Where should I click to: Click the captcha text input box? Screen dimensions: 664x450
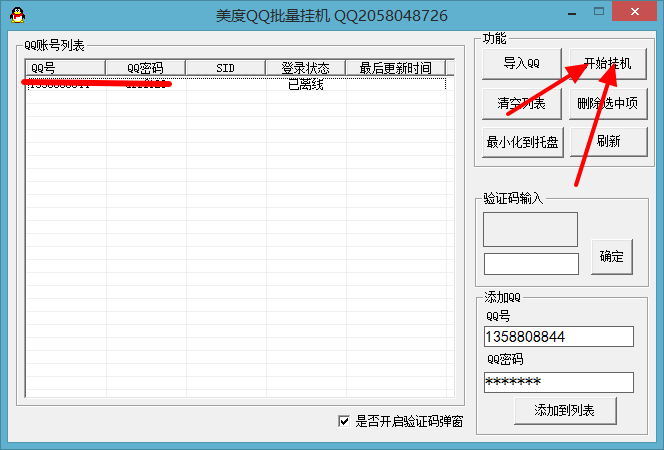[531, 264]
